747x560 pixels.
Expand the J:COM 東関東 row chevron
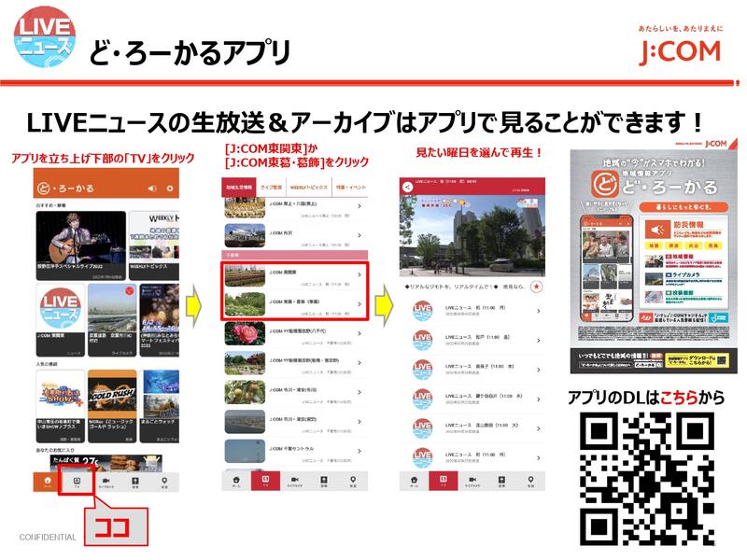(359, 274)
